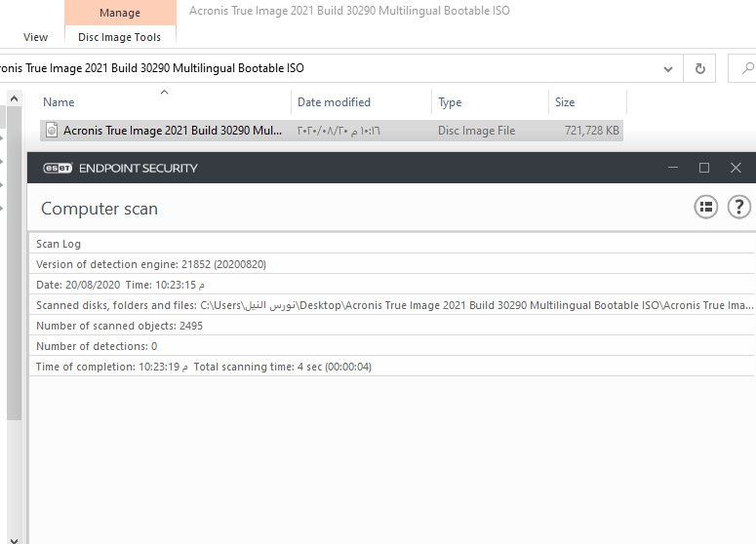Expand the address bar history dropdown
756x544 pixels.
click(x=668, y=69)
